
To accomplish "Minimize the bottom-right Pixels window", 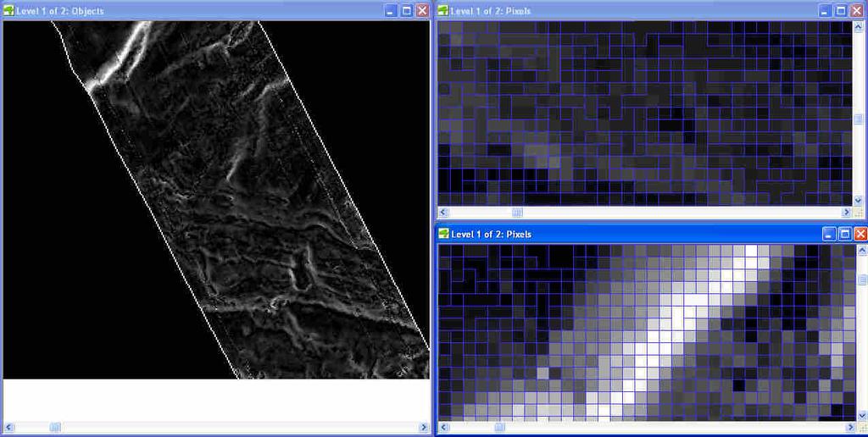I will pos(829,234).
